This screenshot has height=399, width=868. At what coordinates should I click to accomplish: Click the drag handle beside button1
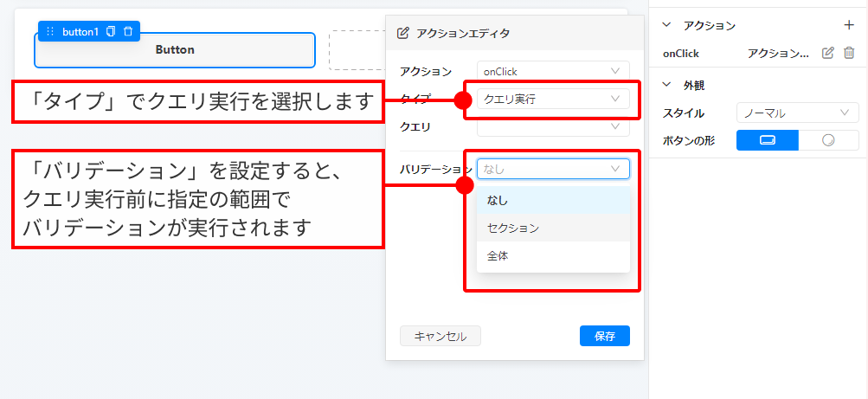coord(50,31)
